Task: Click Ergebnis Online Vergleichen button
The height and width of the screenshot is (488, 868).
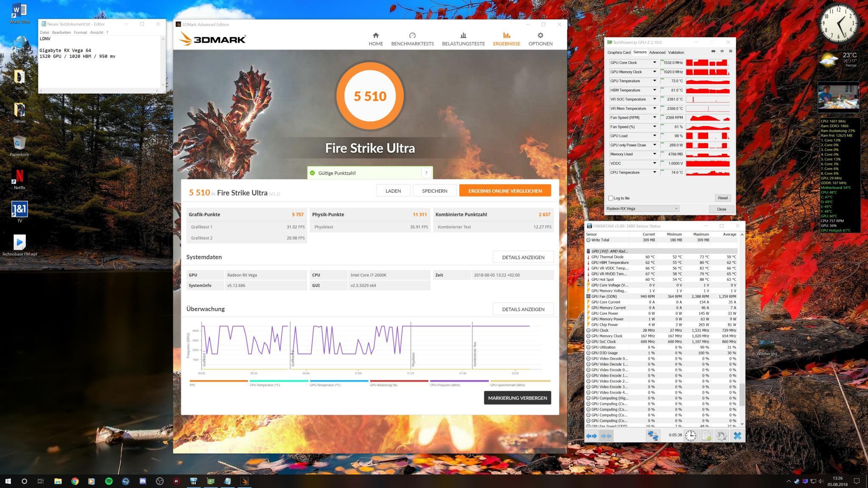Action: coord(505,191)
